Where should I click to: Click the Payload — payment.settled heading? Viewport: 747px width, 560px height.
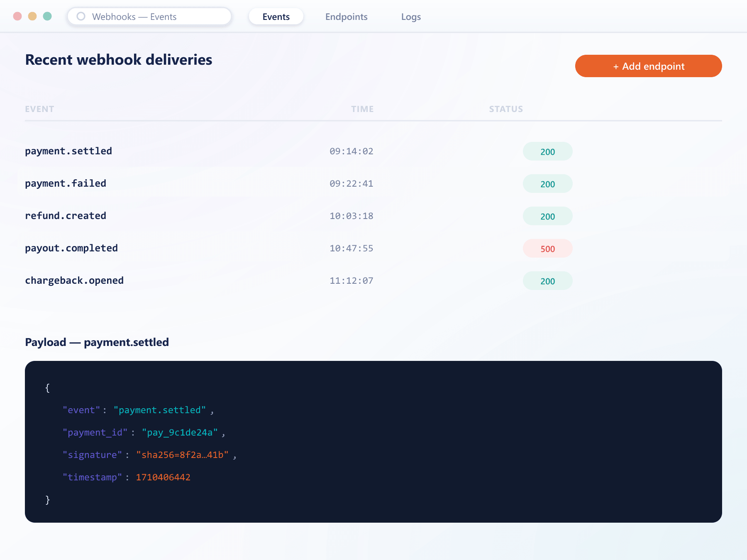click(97, 342)
